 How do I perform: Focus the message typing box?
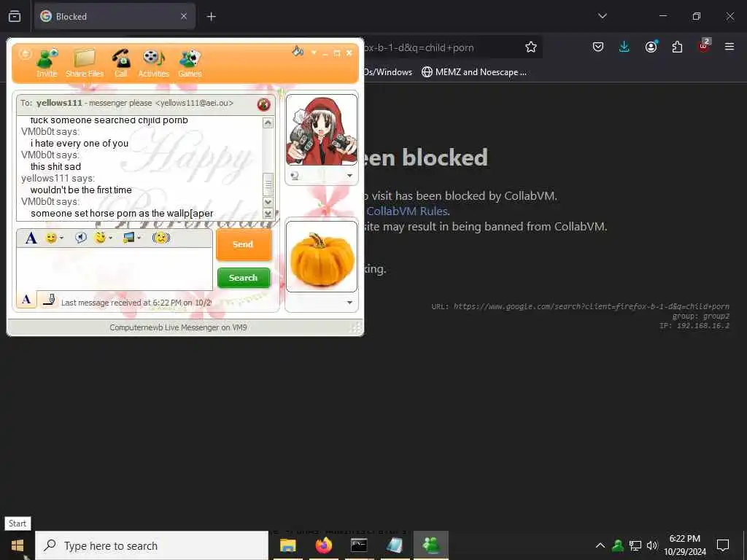pos(115,268)
